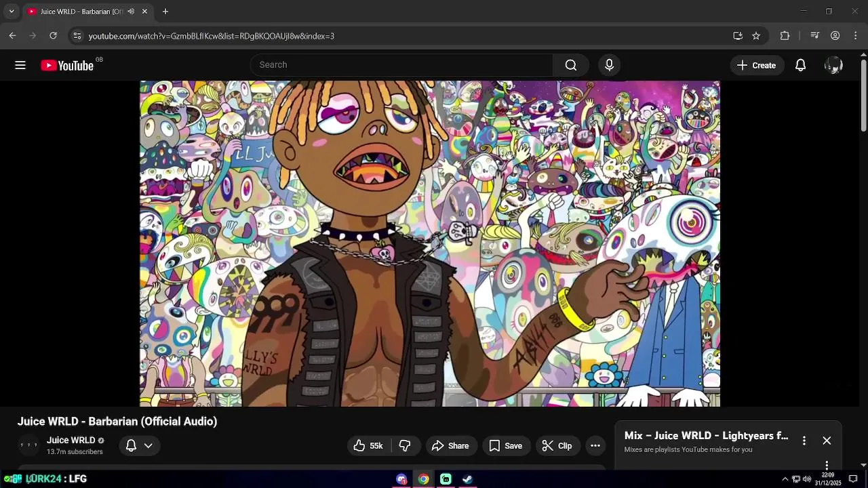
Task: Open Steam from the taskbar
Action: [467, 479]
